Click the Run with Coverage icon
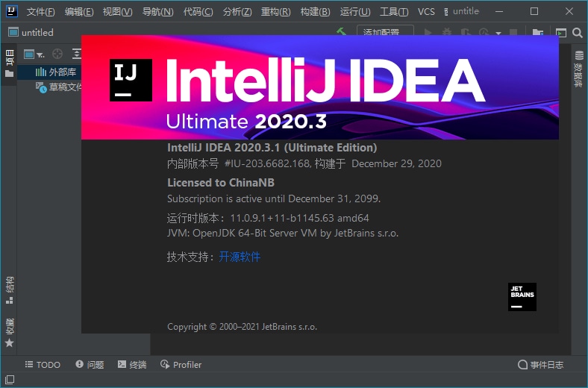Screen dimensions: 588x388 tap(466, 32)
